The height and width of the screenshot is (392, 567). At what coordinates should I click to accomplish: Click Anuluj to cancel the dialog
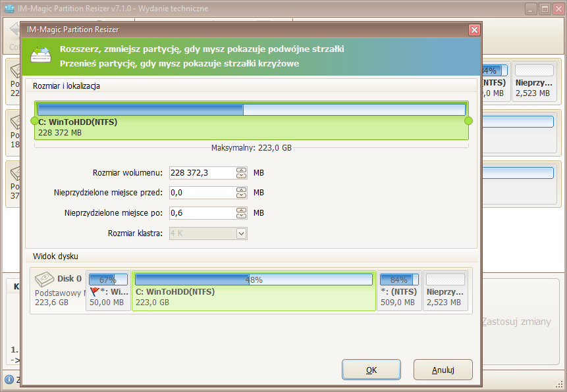tap(443, 370)
